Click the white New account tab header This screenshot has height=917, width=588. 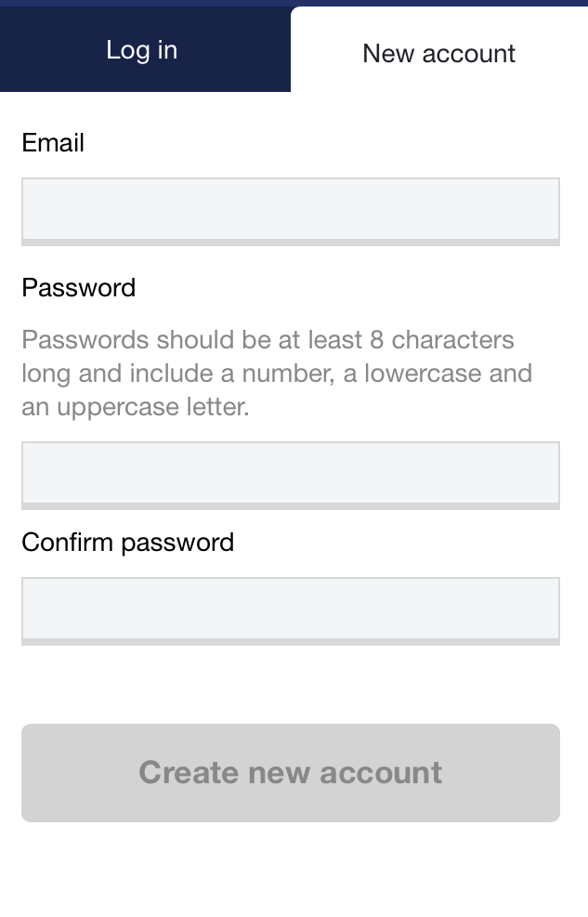[x=439, y=50]
